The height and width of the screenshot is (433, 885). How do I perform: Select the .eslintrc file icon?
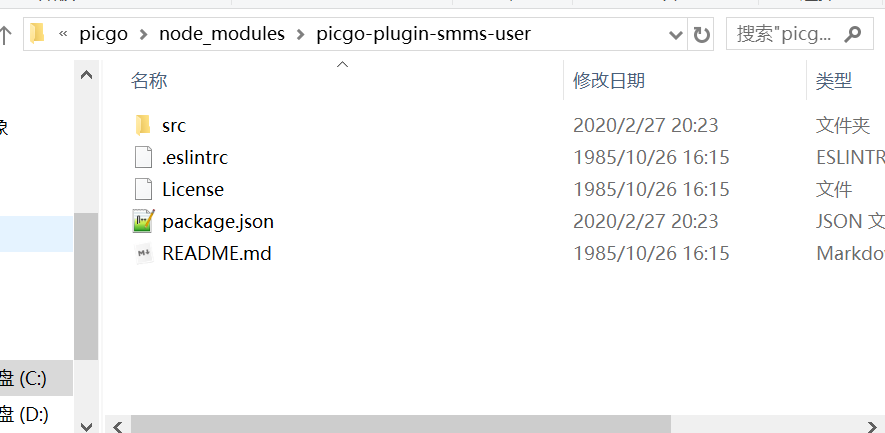[x=144, y=157]
